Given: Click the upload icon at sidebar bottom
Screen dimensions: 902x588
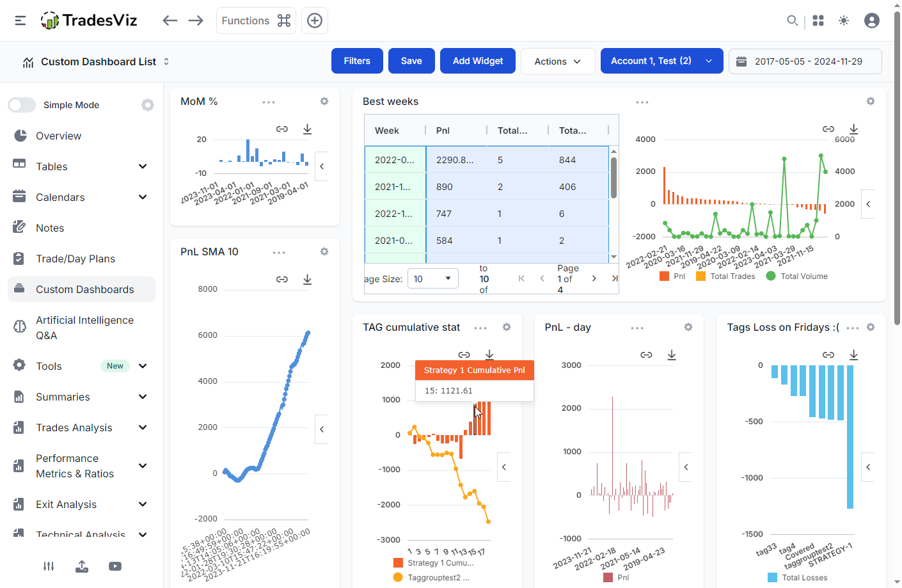Looking at the screenshot, I should (82, 566).
